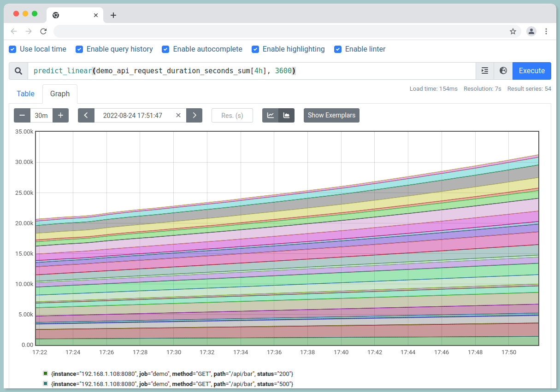Bookmark page with the star icon
Image resolution: width=560 pixels, height=392 pixels.
(513, 31)
